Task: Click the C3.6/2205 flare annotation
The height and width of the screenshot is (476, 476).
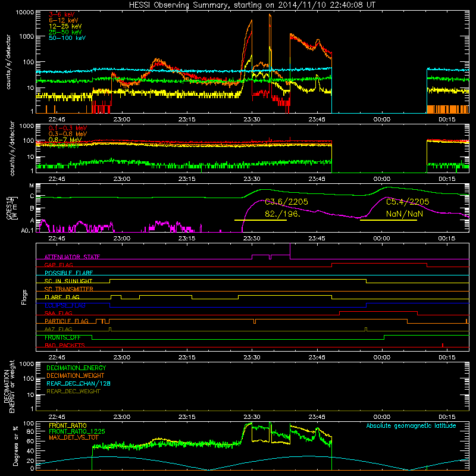Action: (286, 202)
